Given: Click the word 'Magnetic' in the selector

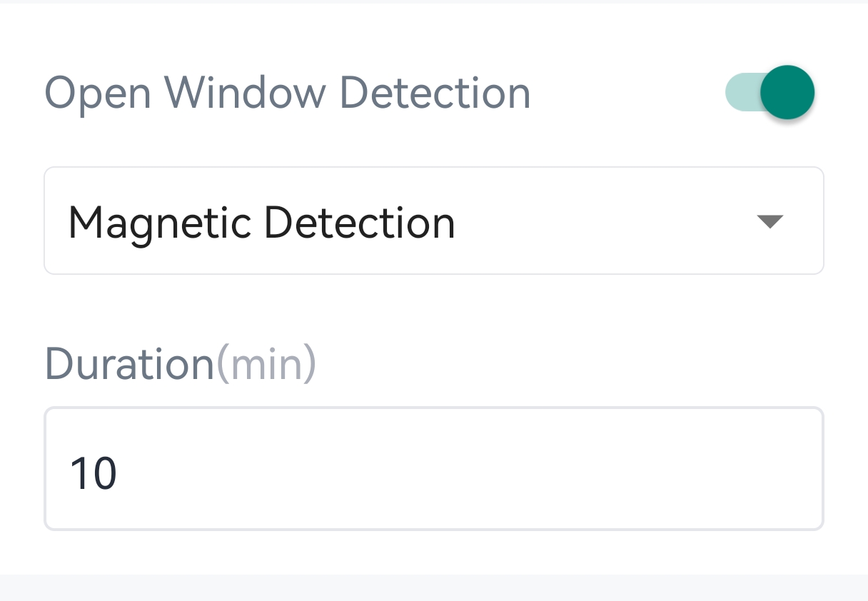Looking at the screenshot, I should tap(159, 222).
